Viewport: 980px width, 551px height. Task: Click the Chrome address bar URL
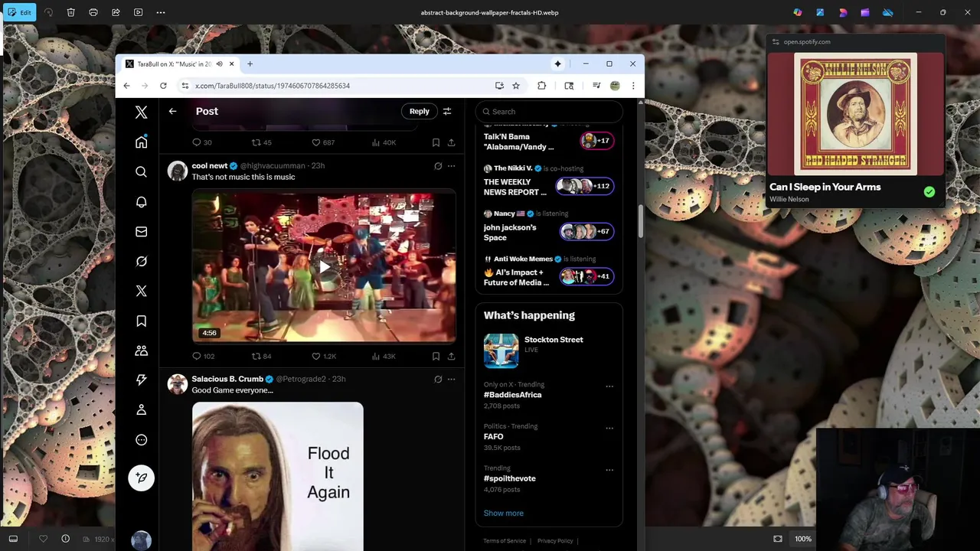273,86
